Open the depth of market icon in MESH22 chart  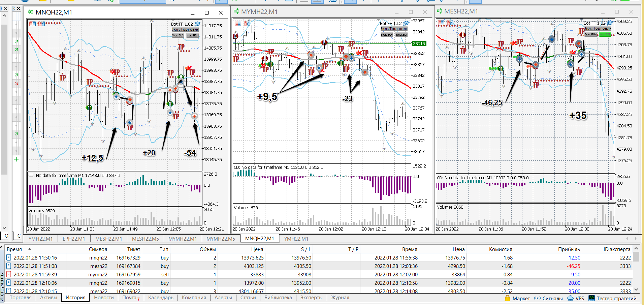pyautogui.click(x=450, y=23)
